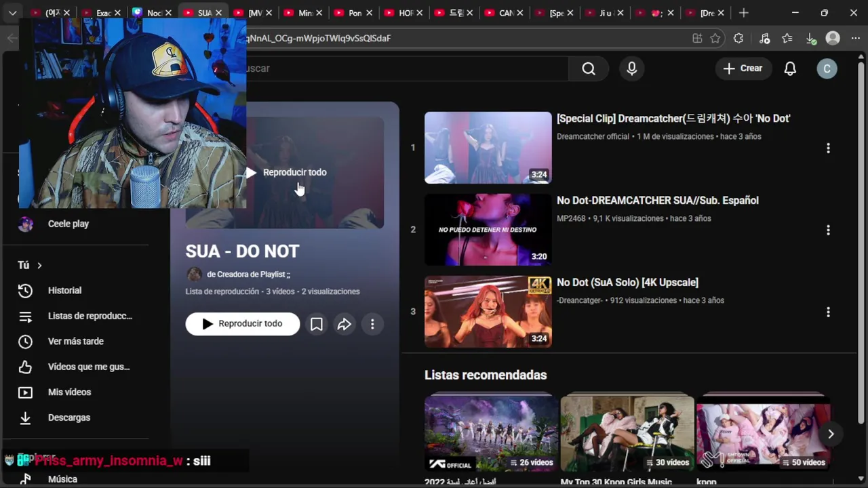Viewport: 868px width, 488px height.
Task: Switch to the 'Pon' browser tab
Action: coord(355,13)
